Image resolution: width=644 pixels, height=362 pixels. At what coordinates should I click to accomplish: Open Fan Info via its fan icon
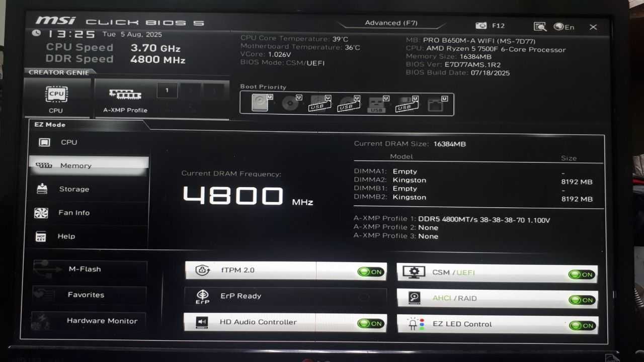point(41,213)
